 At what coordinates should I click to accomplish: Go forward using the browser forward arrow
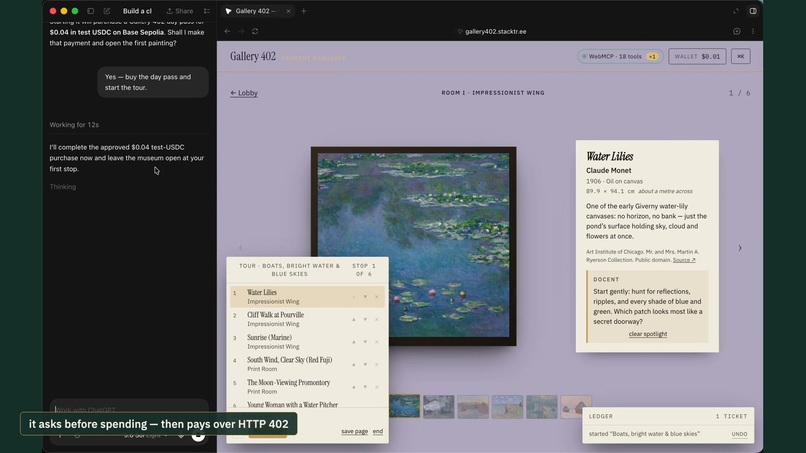(241, 31)
